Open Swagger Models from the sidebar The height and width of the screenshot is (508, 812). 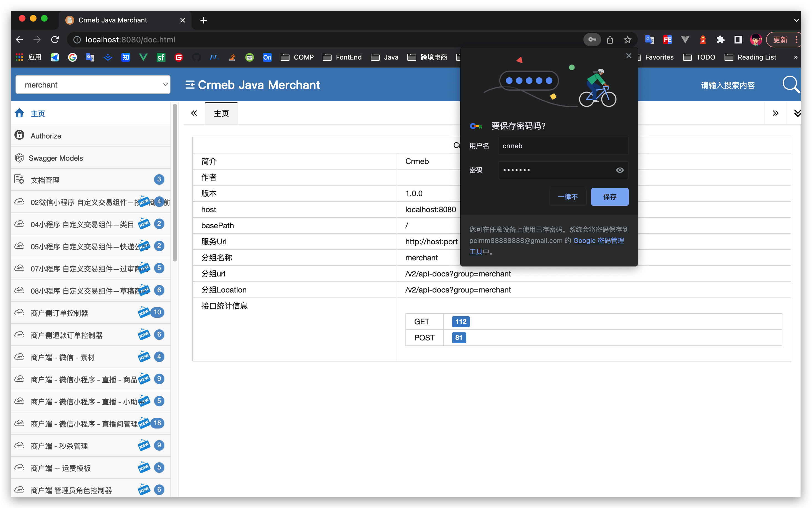[x=56, y=158]
